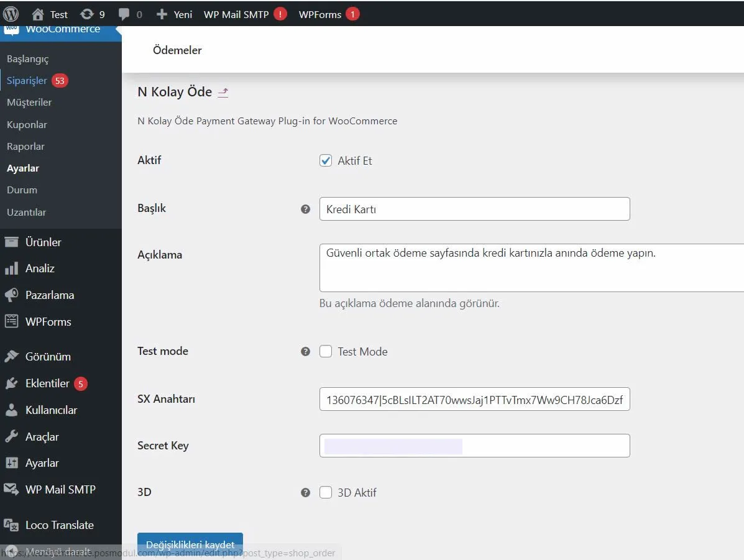744x560 pixels.
Task: Go to Kuponlar in WooCommerce submenu
Action: [27, 125]
